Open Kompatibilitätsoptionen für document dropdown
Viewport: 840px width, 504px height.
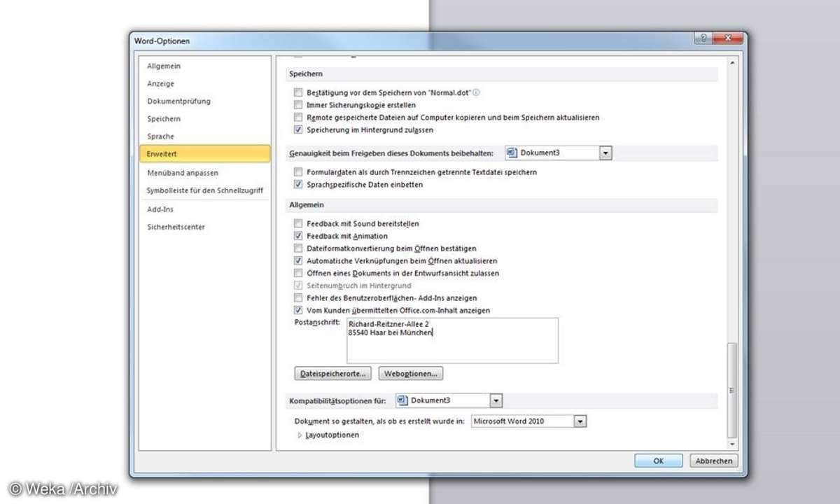point(496,400)
